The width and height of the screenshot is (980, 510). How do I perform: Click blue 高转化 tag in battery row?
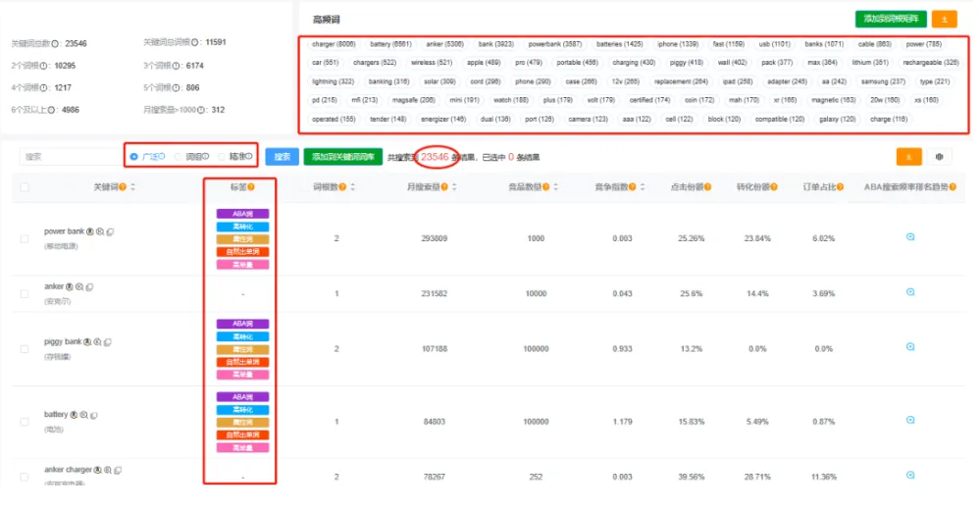point(242,410)
